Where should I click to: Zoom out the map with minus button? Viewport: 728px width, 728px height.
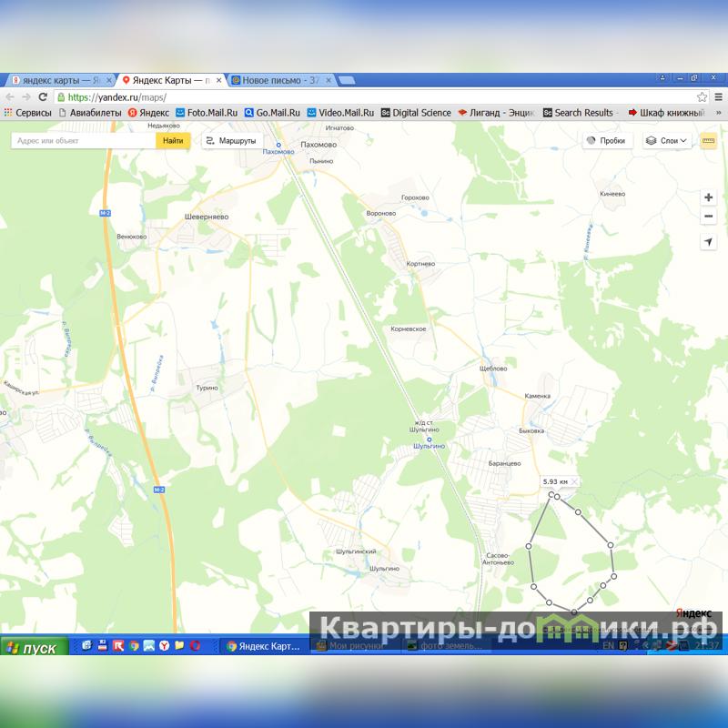(708, 217)
